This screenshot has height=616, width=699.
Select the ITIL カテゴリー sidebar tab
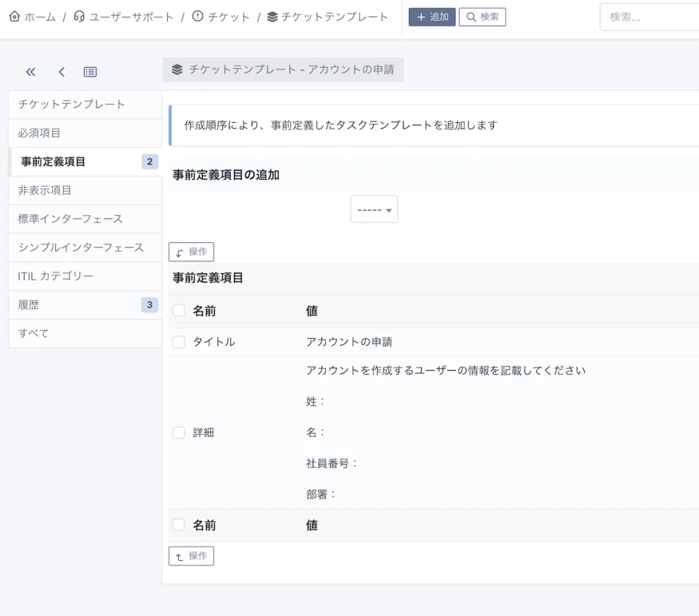click(x=85, y=276)
